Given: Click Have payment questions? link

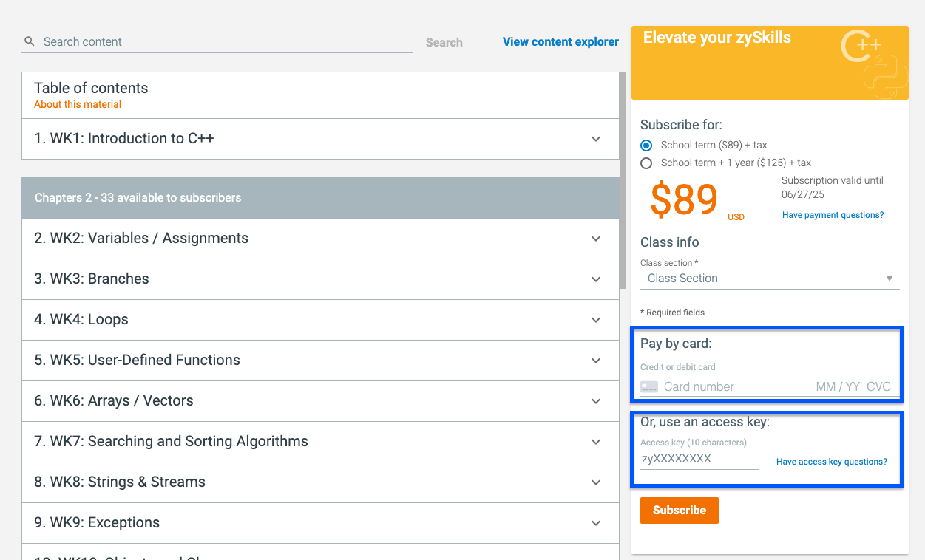Looking at the screenshot, I should pos(833,215).
